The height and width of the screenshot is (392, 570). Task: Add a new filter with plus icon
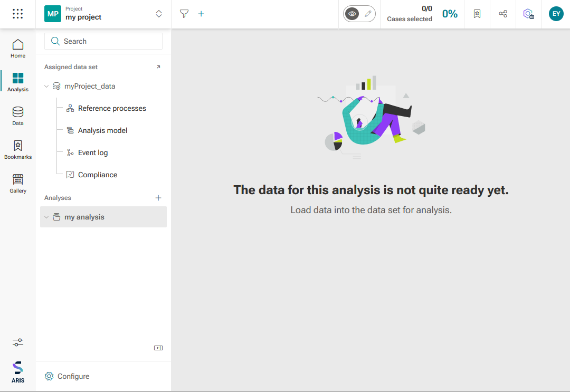[201, 14]
